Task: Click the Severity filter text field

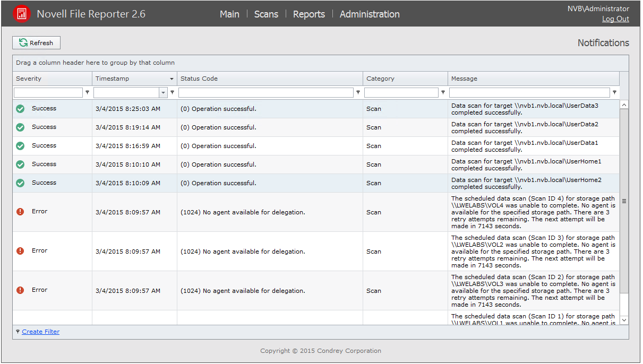Action: [48, 93]
